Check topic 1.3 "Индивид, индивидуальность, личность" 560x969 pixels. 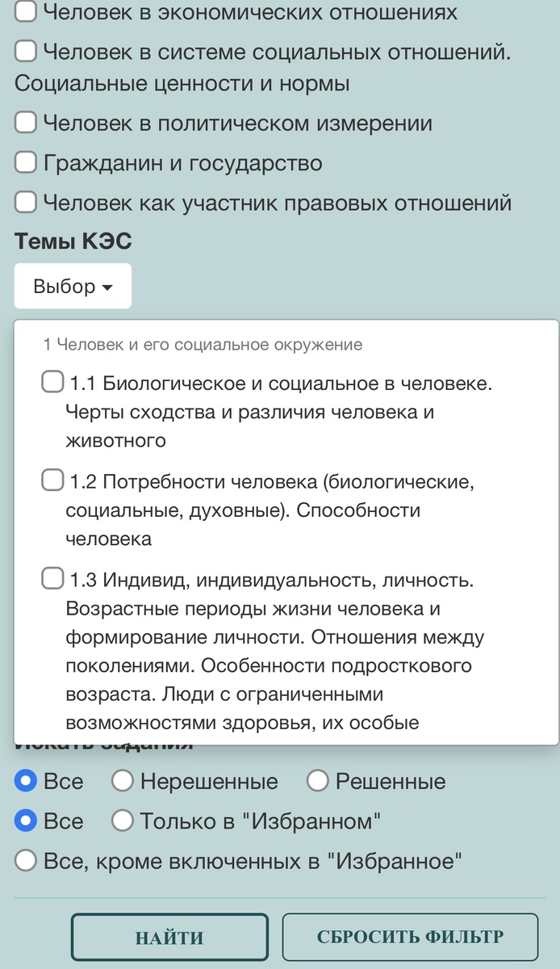pyautogui.click(x=52, y=577)
